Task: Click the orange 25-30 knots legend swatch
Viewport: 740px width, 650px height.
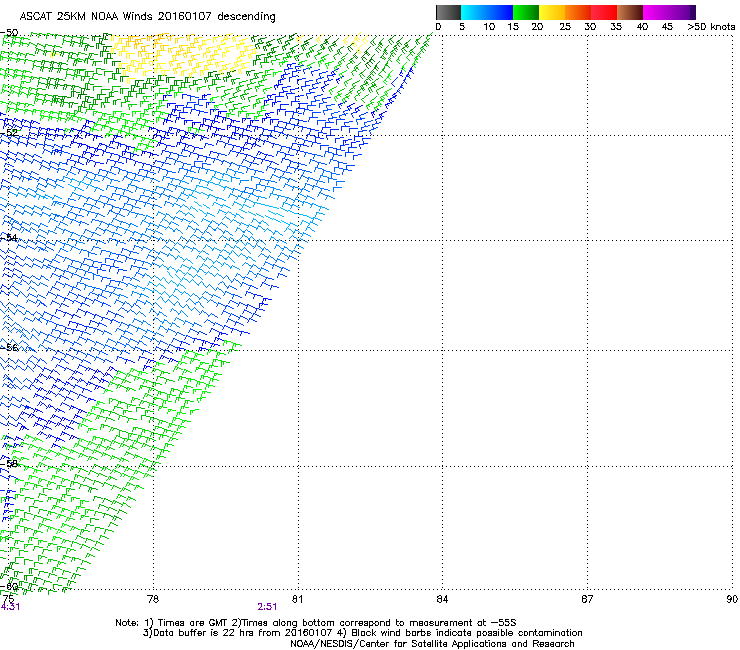Action: 578,12
